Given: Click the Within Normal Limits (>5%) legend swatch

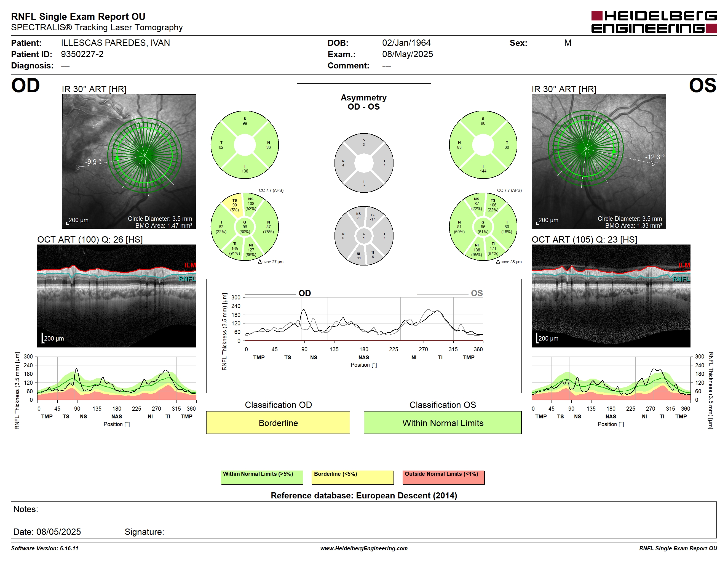Looking at the screenshot, I should tap(262, 477).
